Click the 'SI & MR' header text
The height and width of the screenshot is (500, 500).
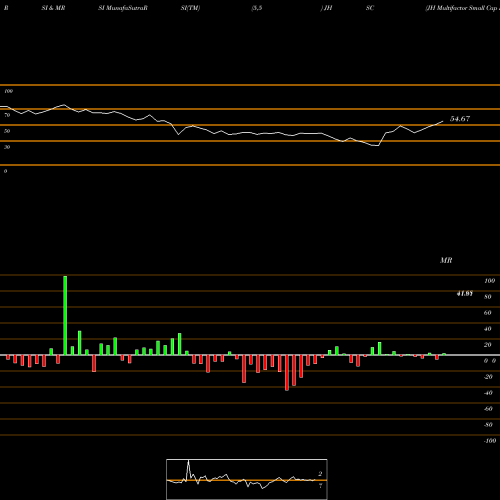53,8
